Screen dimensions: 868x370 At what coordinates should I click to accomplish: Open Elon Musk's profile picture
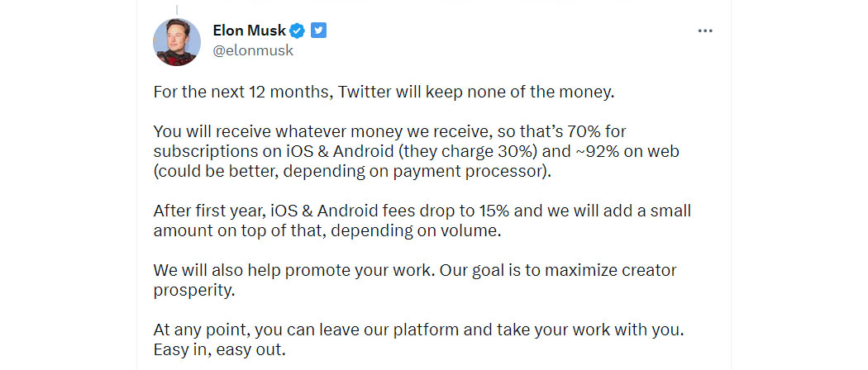[177, 42]
